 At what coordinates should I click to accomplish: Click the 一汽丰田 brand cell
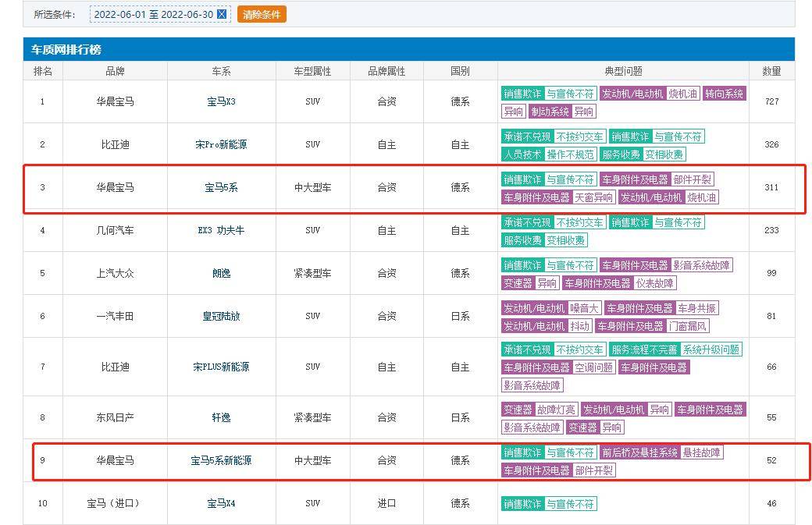(x=115, y=317)
